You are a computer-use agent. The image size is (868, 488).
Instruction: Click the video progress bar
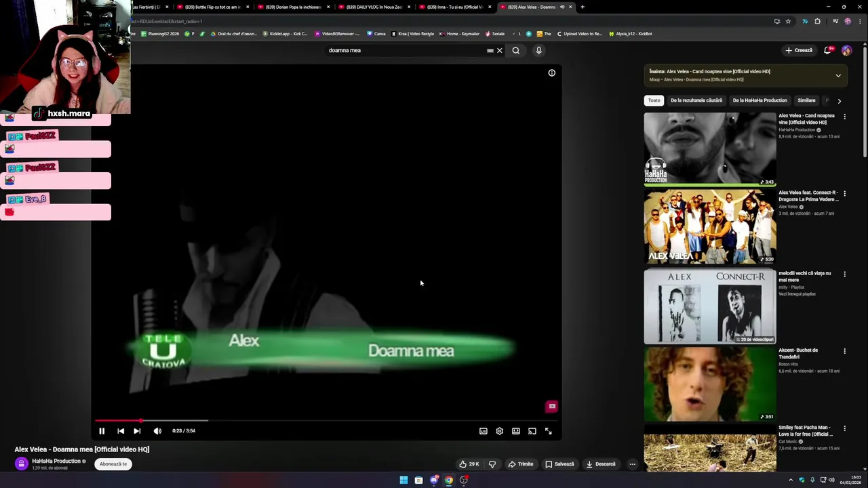(x=328, y=420)
